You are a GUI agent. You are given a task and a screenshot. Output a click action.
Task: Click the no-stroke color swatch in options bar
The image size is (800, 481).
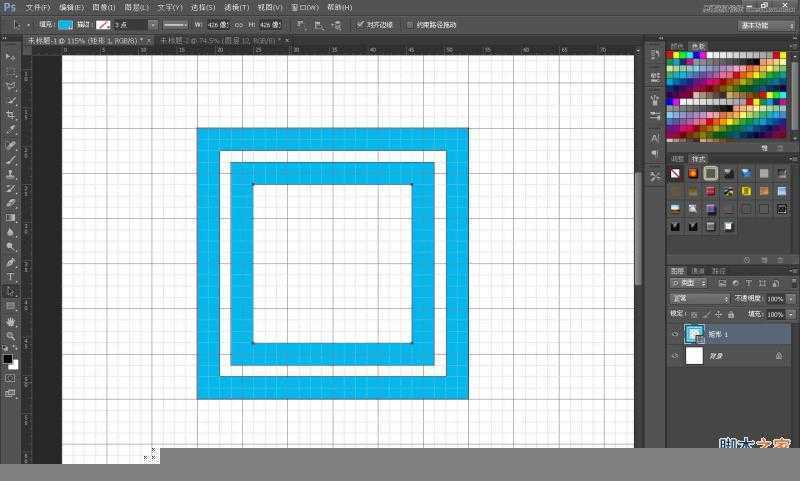103,24
